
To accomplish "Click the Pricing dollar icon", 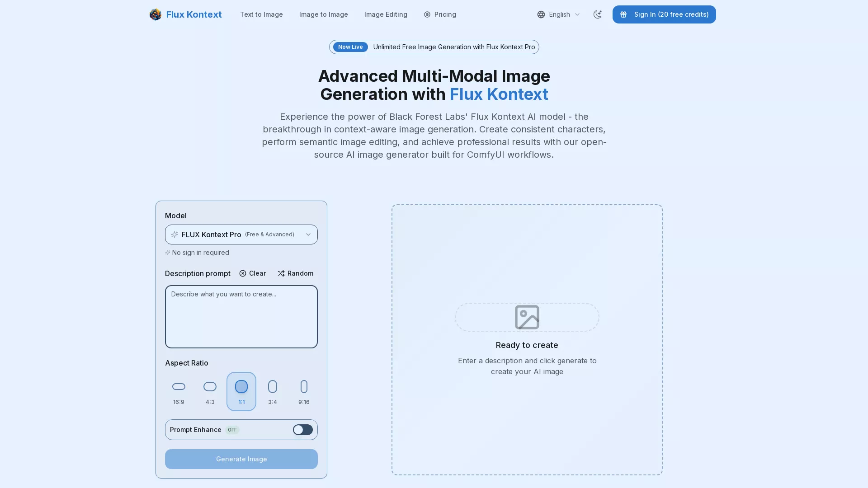I will [427, 14].
